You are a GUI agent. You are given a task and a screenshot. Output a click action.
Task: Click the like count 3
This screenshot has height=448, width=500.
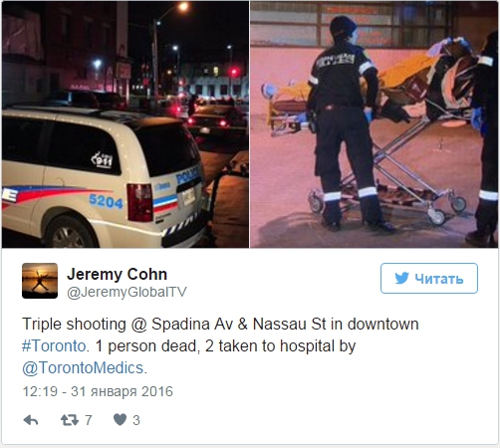click(136, 420)
